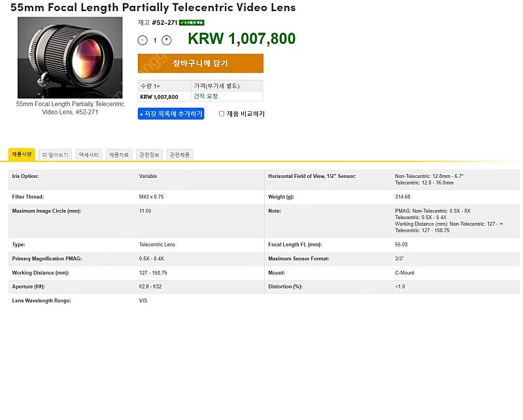Open the 견적 요청 link
The height and width of the screenshot is (420, 523).
[205, 96]
